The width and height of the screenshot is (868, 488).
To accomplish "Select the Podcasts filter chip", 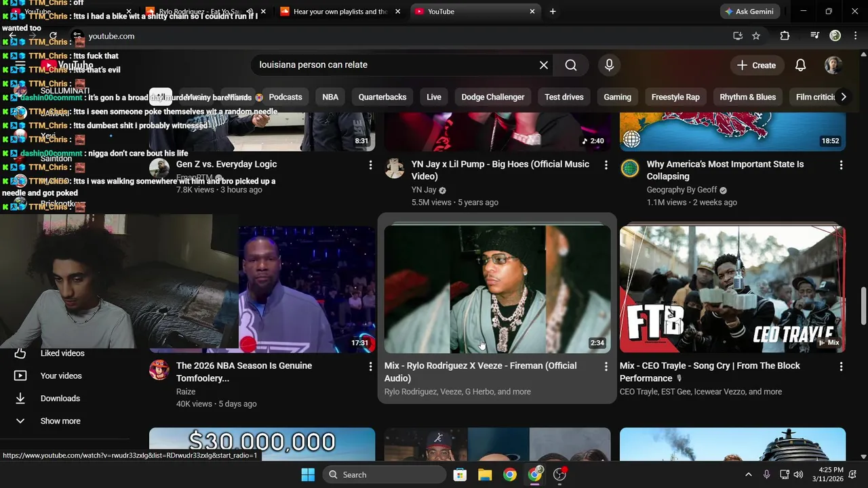I will coord(285,97).
